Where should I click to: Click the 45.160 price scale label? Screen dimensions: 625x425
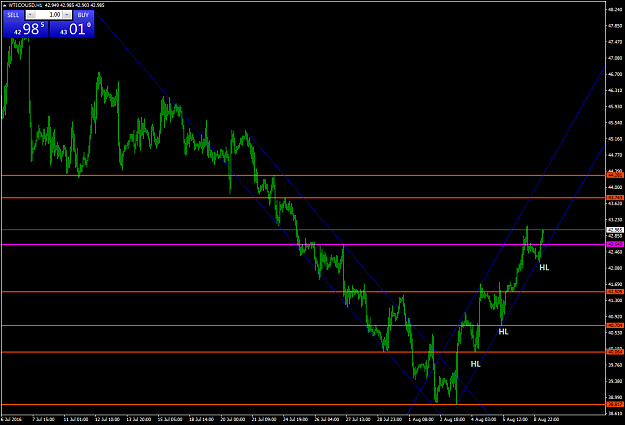tap(615, 139)
